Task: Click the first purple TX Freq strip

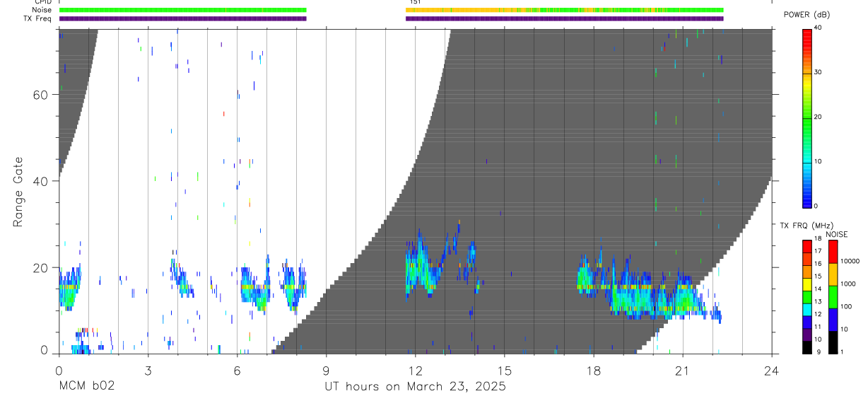Action: [182, 18]
